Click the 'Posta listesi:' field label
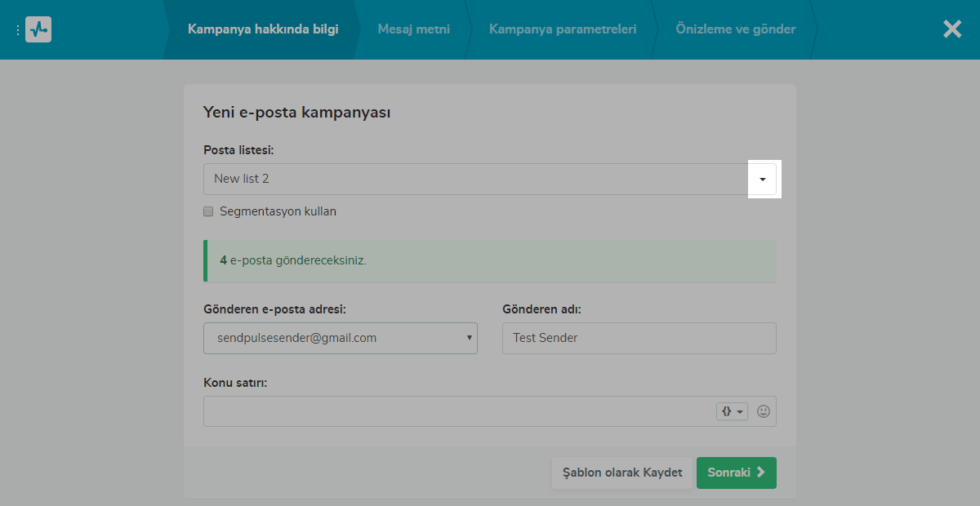The width and height of the screenshot is (980, 506). point(238,150)
